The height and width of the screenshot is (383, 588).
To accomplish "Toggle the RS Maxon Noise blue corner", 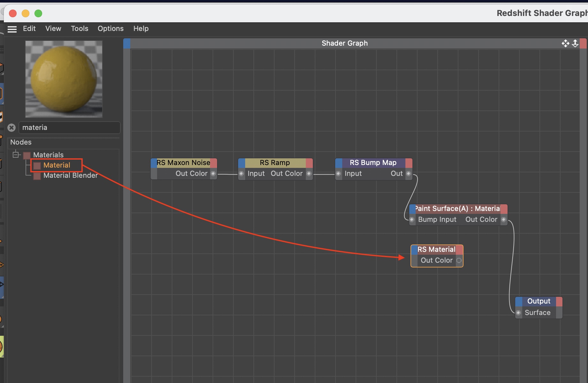I will click(154, 163).
